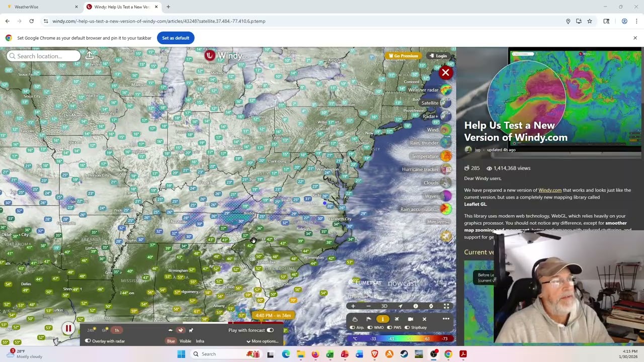
Task: Open the Hurricane tracker layer icon
Action: click(446, 169)
